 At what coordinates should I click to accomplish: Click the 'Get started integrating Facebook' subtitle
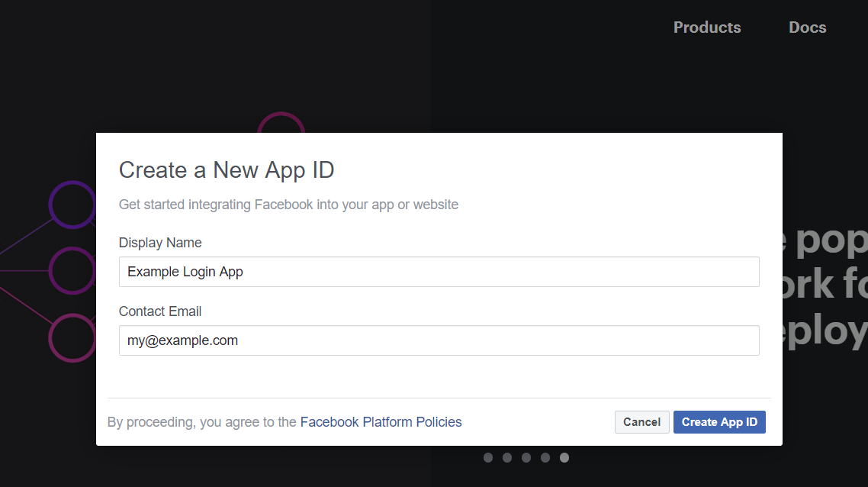pos(288,205)
